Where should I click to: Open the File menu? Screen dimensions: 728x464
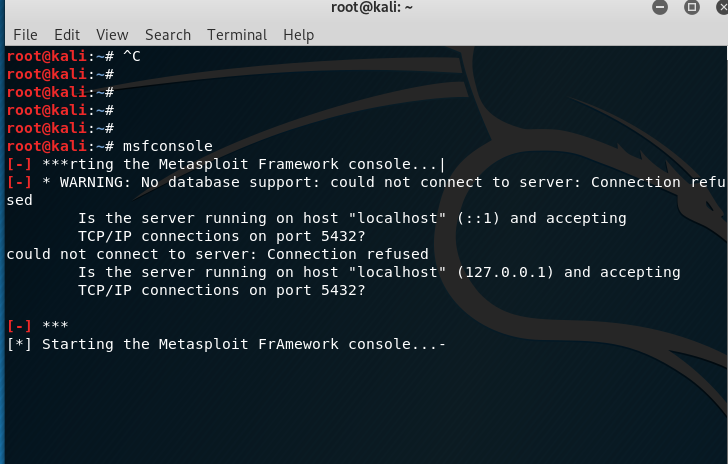point(25,34)
